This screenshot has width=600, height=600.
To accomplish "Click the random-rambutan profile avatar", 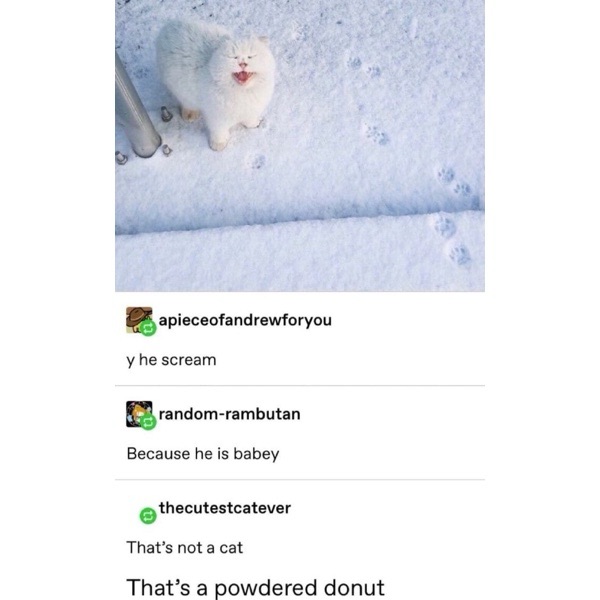I will pos(139,414).
